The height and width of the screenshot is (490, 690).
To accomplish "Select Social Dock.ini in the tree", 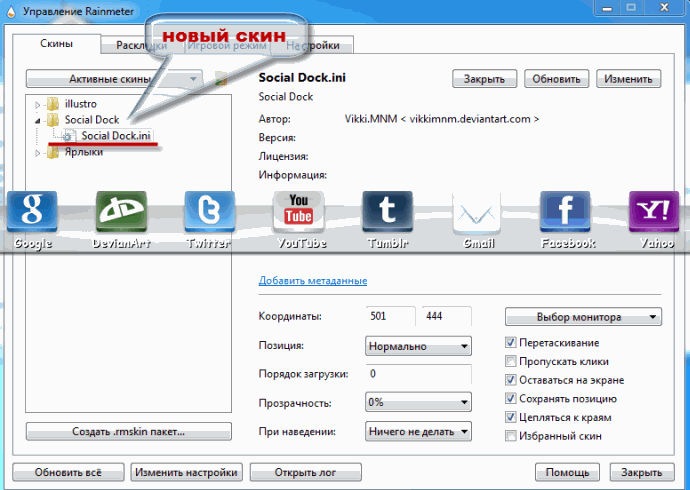I will (x=116, y=136).
